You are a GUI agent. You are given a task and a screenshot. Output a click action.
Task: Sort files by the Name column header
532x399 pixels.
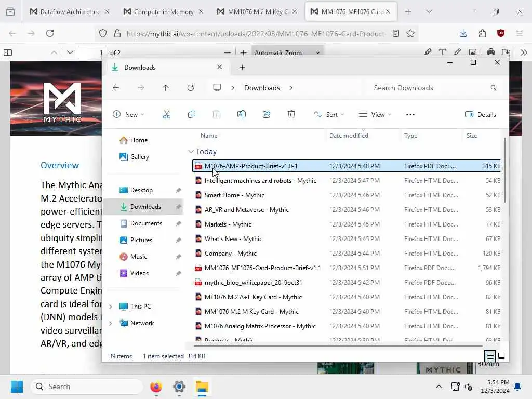coord(209,136)
